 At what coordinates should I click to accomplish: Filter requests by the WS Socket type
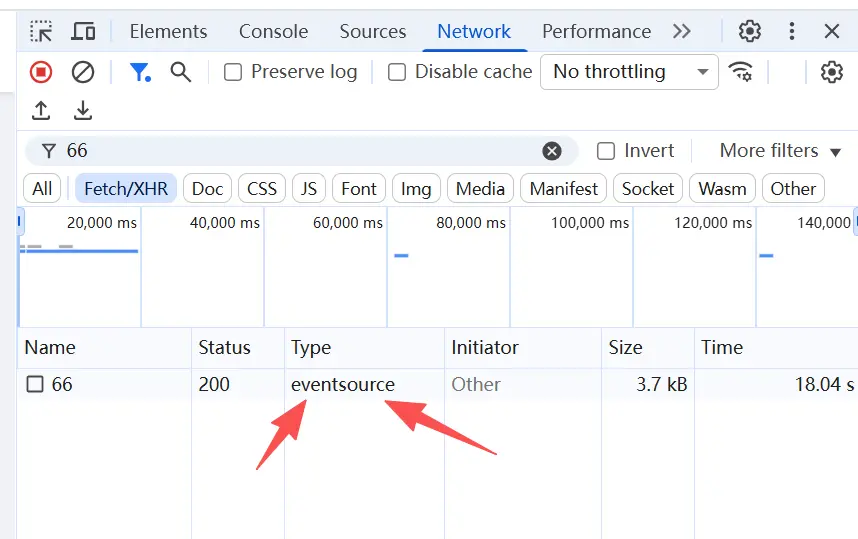tap(648, 188)
